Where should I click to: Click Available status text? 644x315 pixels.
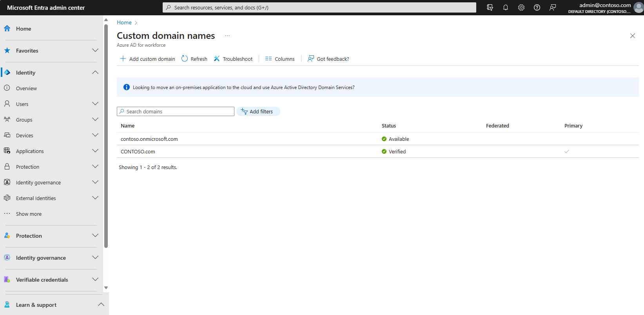pyautogui.click(x=399, y=139)
